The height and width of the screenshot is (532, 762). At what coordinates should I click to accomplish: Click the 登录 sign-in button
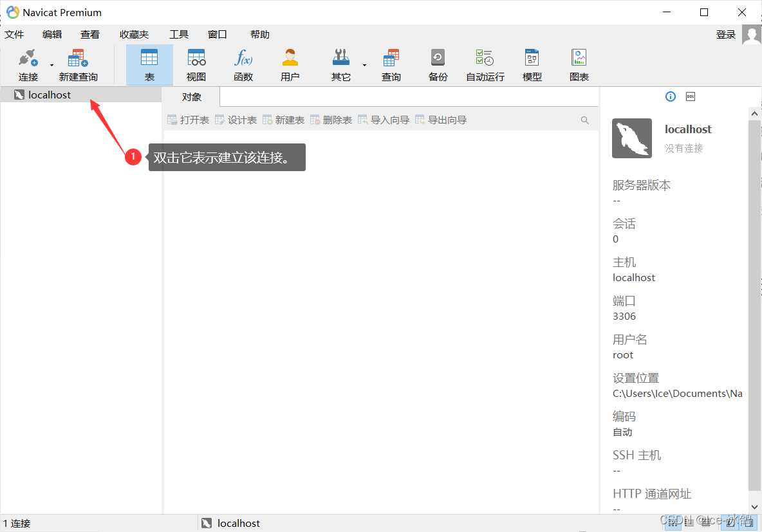pyautogui.click(x=725, y=35)
